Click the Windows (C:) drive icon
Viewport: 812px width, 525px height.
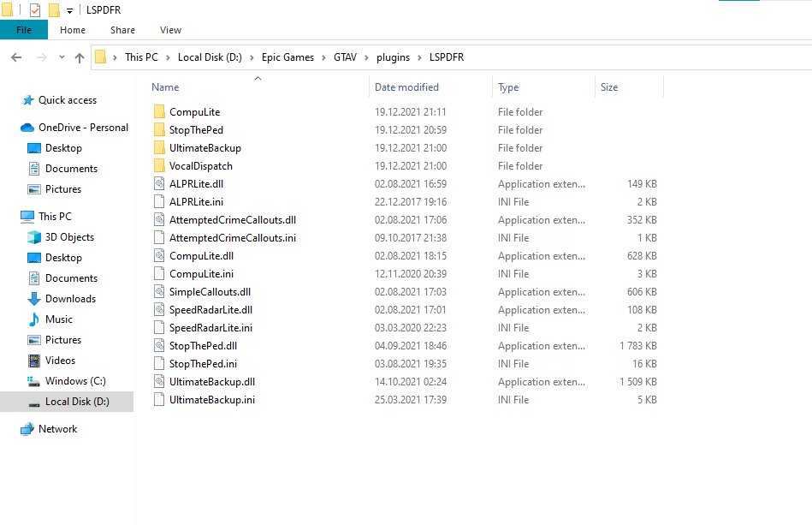click(x=33, y=381)
